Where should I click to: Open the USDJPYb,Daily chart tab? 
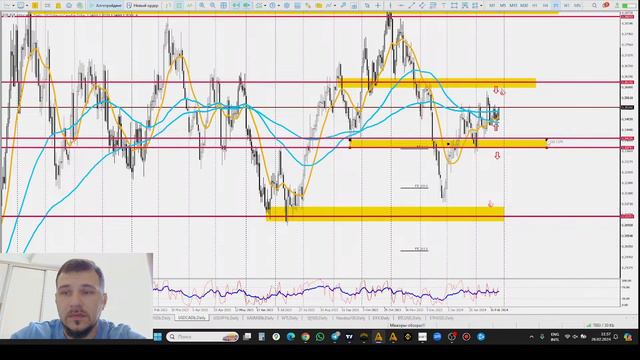pyautogui.click(x=226, y=318)
